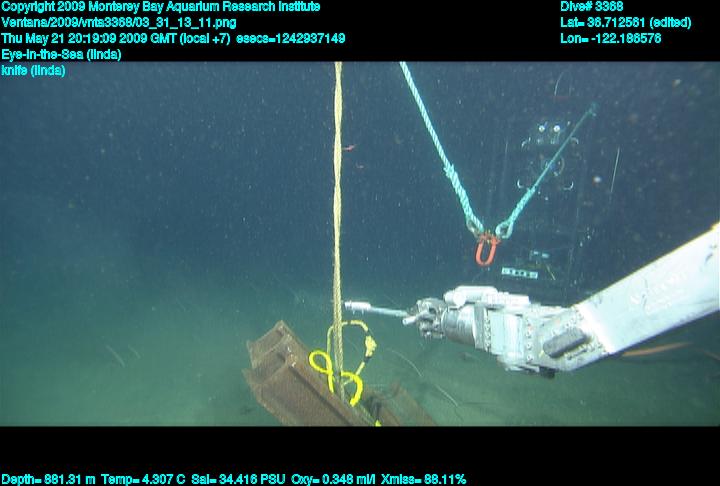Click the knife (linda) annotation label
This screenshot has width=720, height=486.
(33, 70)
